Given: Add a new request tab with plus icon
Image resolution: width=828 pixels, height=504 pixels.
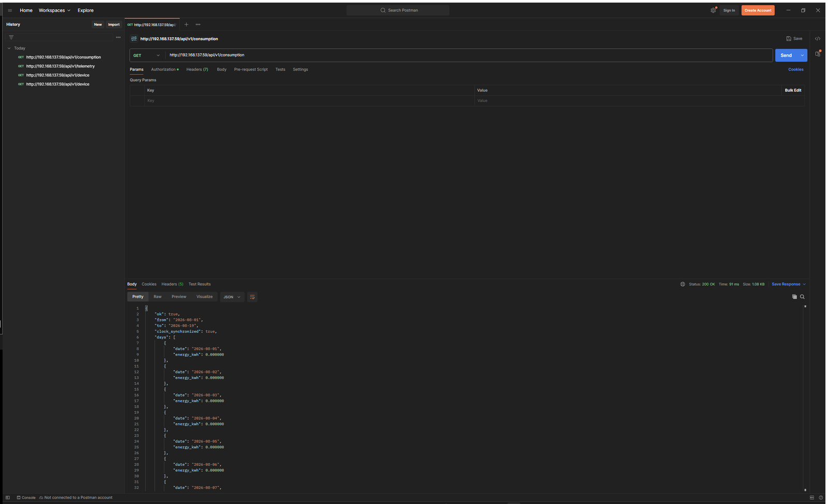Looking at the screenshot, I should click(x=186, y=24).
